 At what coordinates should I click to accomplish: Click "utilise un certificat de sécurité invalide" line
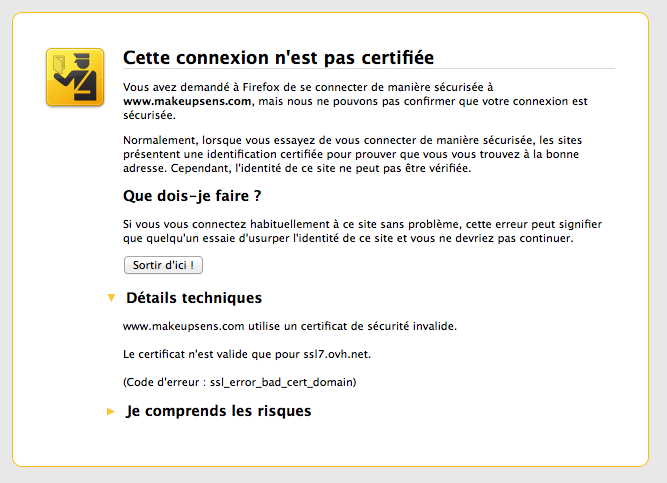point(290,326)
